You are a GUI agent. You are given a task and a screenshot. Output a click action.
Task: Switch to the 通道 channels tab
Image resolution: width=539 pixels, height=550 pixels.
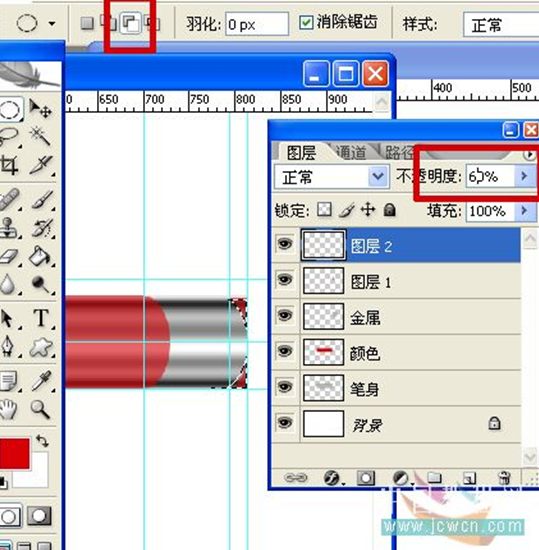351,153
